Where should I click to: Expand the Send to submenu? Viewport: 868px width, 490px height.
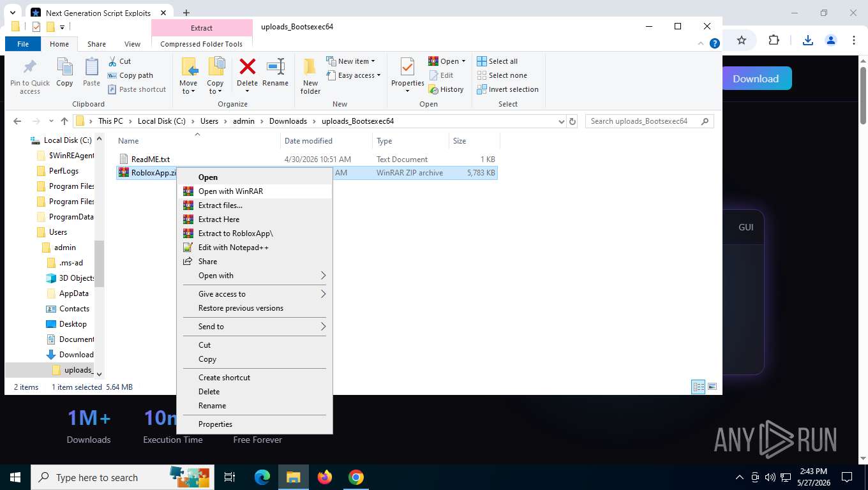click(x=254, y=327)
